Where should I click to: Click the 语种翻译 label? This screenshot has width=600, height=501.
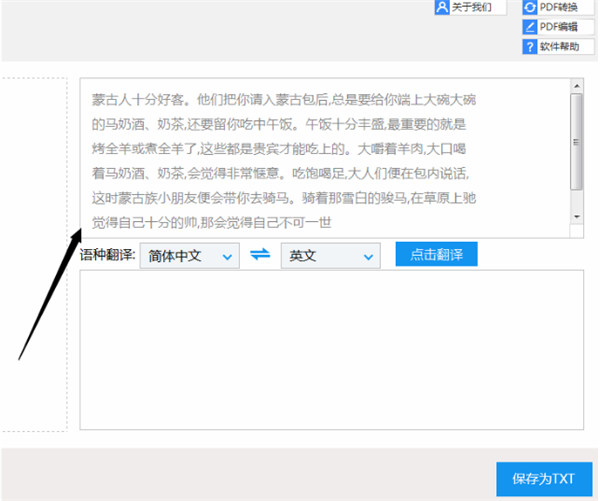point(108,255)
